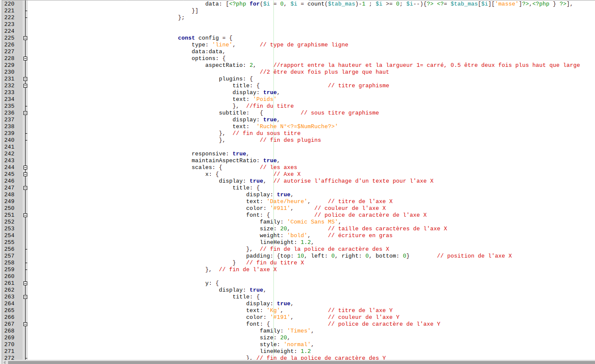Viewport: 595px width, 364px height.
Task: Click the 'Ruche N°' subtitle string
Action: click(x=297, y=126)
